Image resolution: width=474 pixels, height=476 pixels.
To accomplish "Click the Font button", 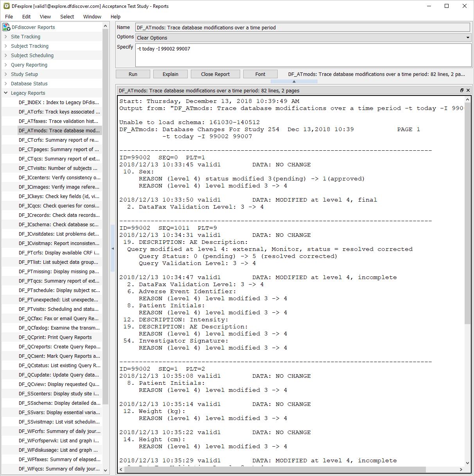I will [260, 74].
